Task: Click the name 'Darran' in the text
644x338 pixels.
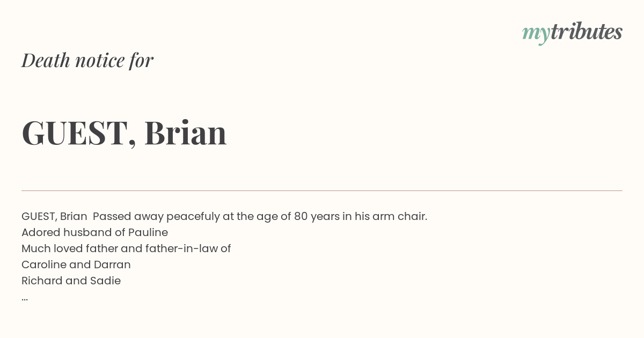Action: tap(112, 264)
